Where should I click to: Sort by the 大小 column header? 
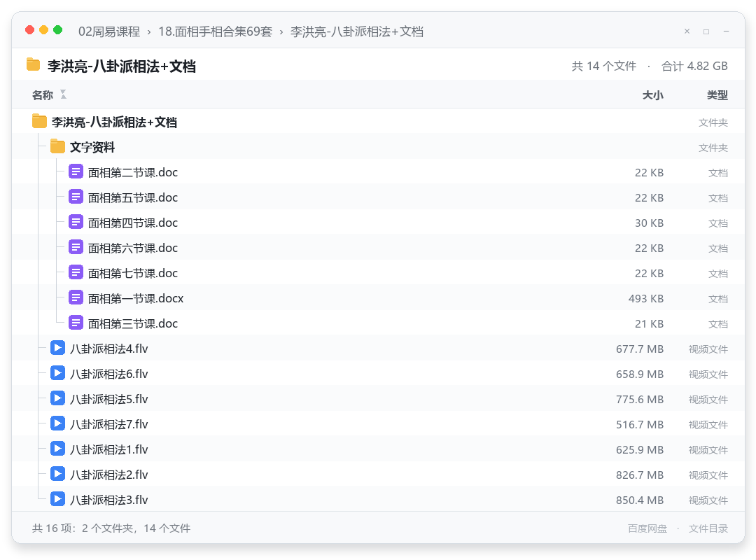pyautogui.click(x=653, y=95)
